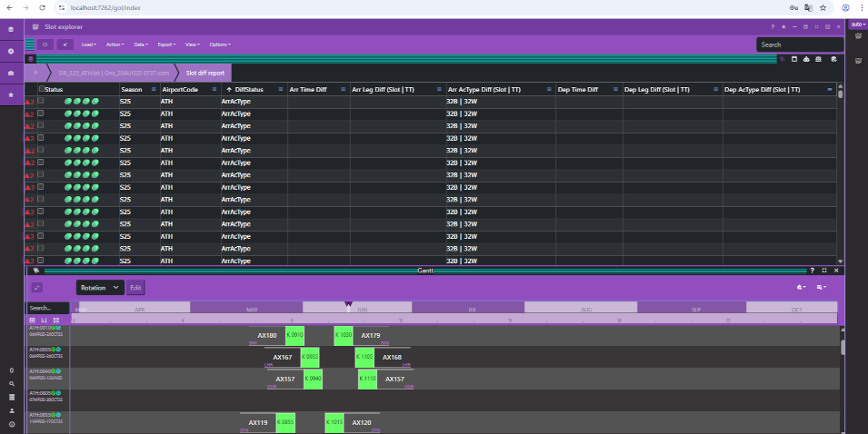Tick the select-all checkbox in Status header

pyautogui.click(x=41, y=89)
